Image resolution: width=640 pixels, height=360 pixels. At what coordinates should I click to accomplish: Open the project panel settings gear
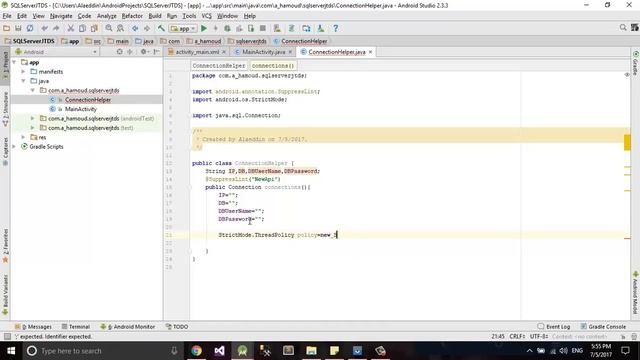144,52
